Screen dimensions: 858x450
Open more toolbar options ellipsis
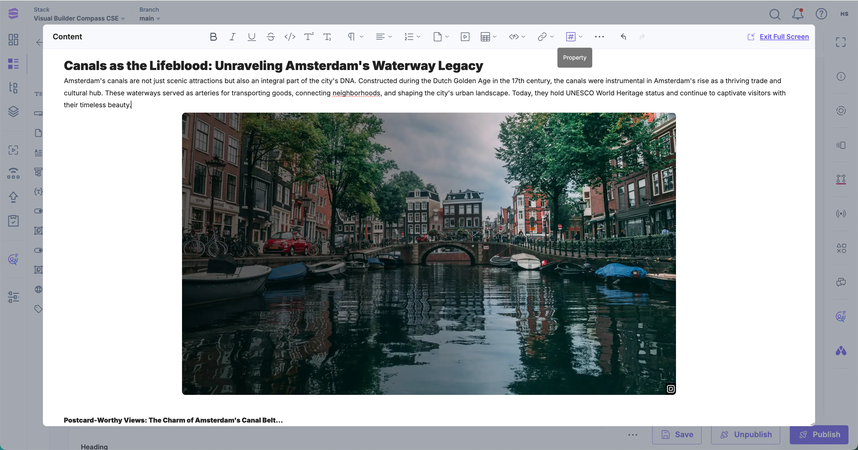599,37
